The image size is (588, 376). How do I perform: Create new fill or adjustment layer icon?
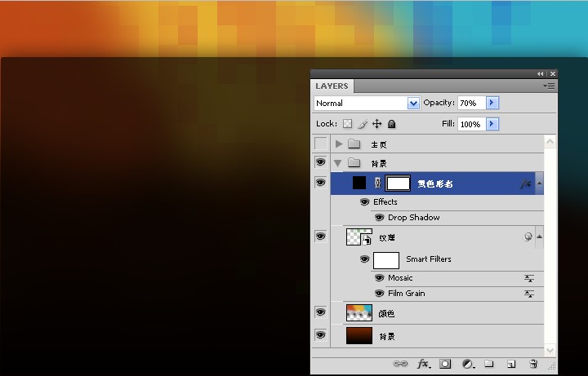(x=468, y=364)
